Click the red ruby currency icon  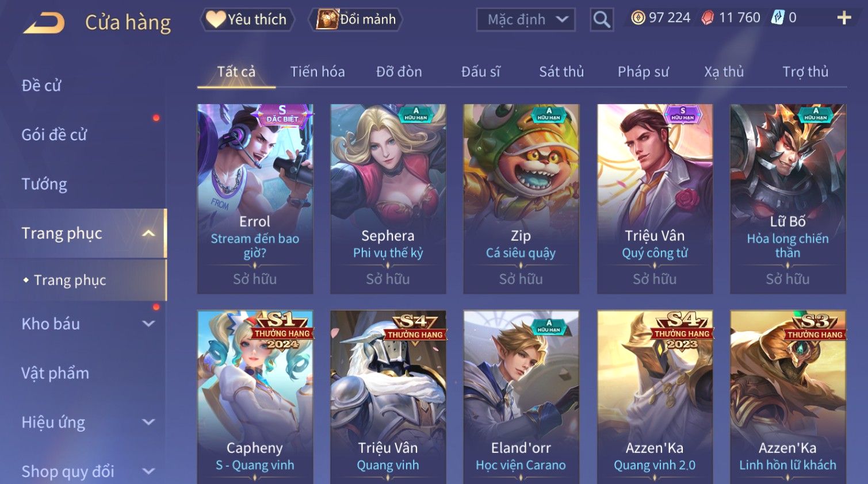click(708, 18)
